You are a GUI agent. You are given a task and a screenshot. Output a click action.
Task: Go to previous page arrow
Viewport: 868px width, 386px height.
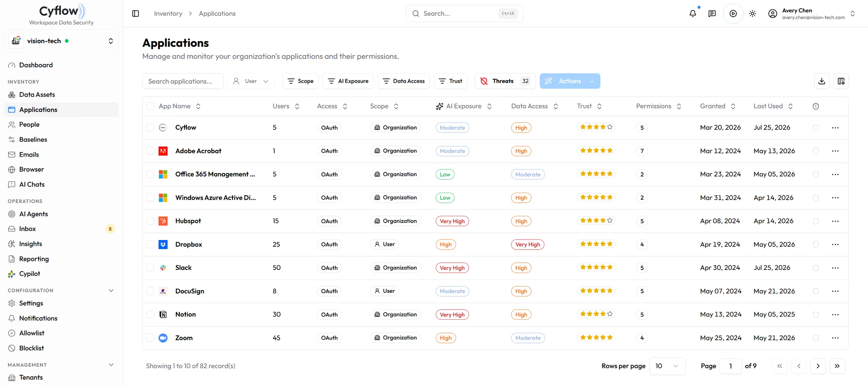pyautogui.click(x=799, y=366)
